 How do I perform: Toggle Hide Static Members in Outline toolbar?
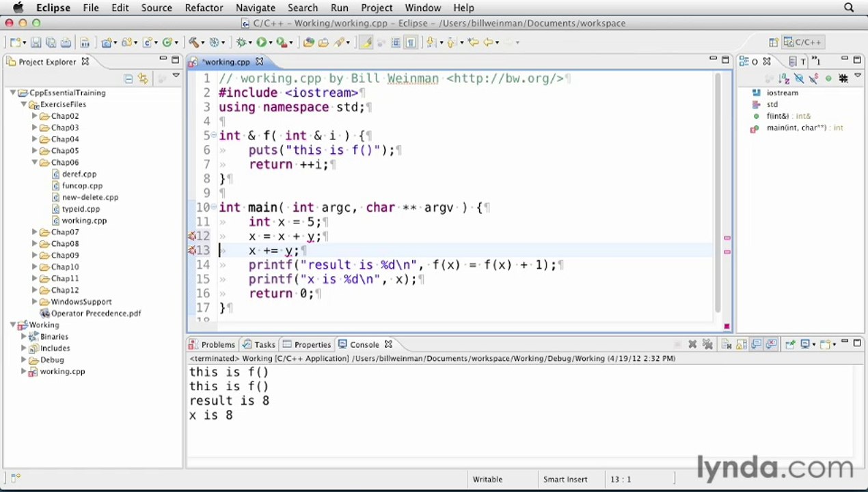coord(814,79)
